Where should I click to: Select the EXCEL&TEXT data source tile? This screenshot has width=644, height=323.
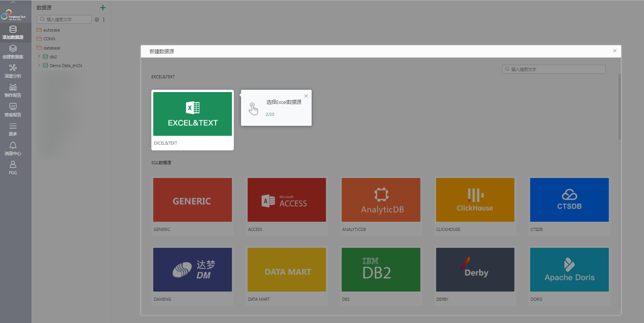tap(192, 114)
